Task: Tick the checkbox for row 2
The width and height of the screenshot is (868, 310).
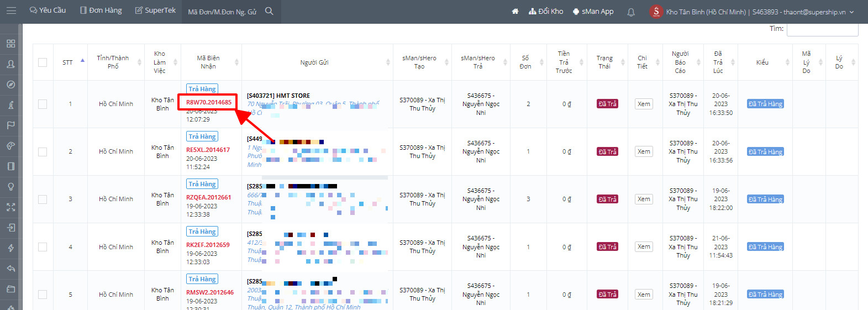Action: tap(43, 151)
